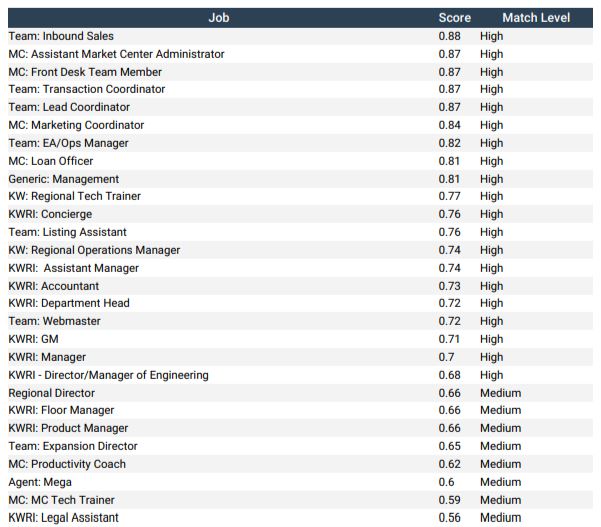The width and height of the screenshot is (601, 527).
Task: Select Team: EA/Ops Manager row
Action: 300,143
